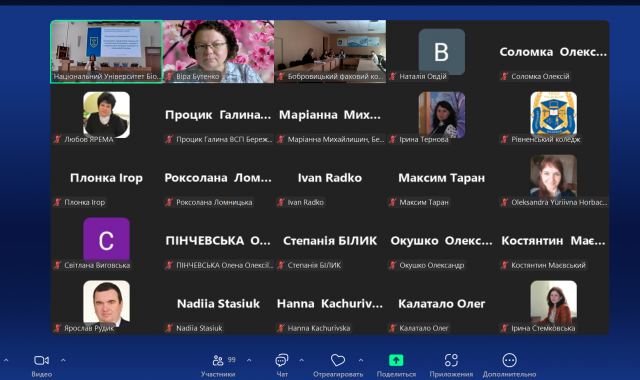Click the muted mic icon of Ivan Radko
Viewport: 640px width, 380px height.
tap(281, 202)
